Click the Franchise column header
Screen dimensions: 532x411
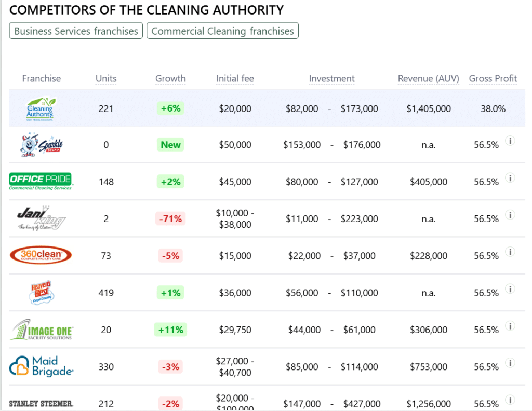click(42, 78)
